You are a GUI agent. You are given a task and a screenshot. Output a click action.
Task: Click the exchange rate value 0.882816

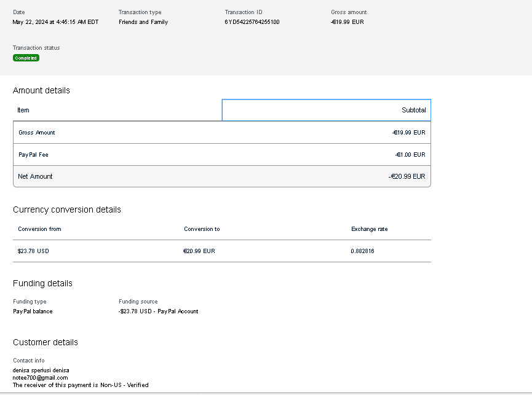pos(362,251)
